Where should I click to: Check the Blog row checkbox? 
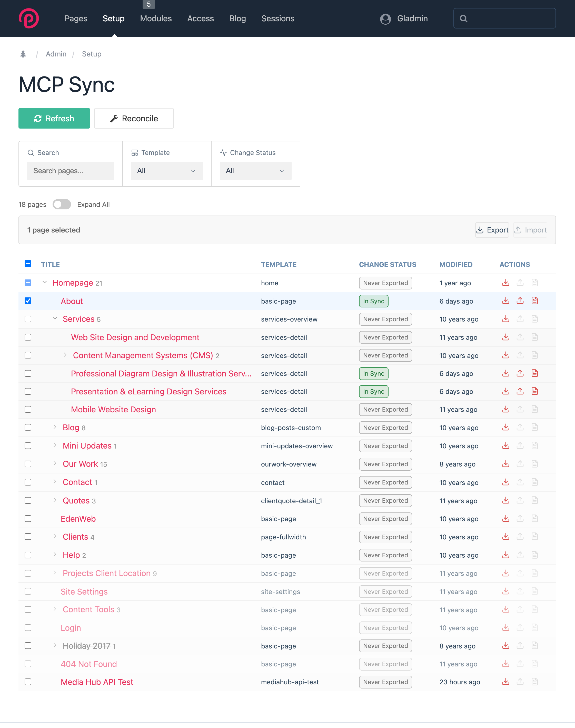coord(28,428)
